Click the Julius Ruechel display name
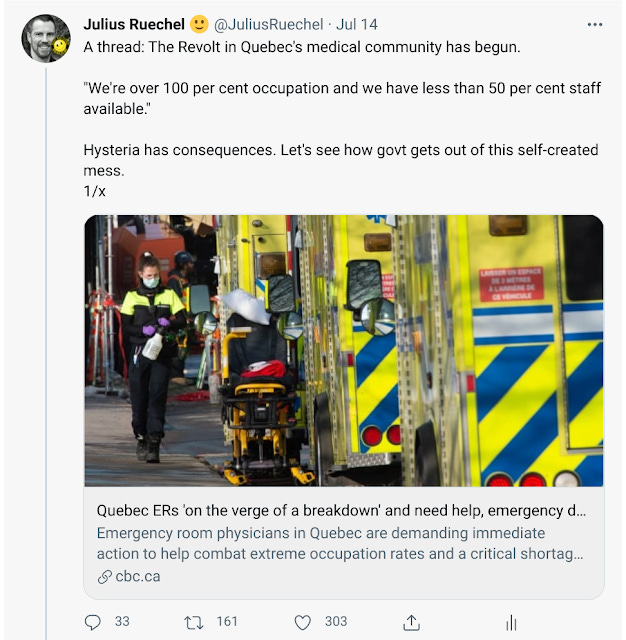 coord(134,24)
